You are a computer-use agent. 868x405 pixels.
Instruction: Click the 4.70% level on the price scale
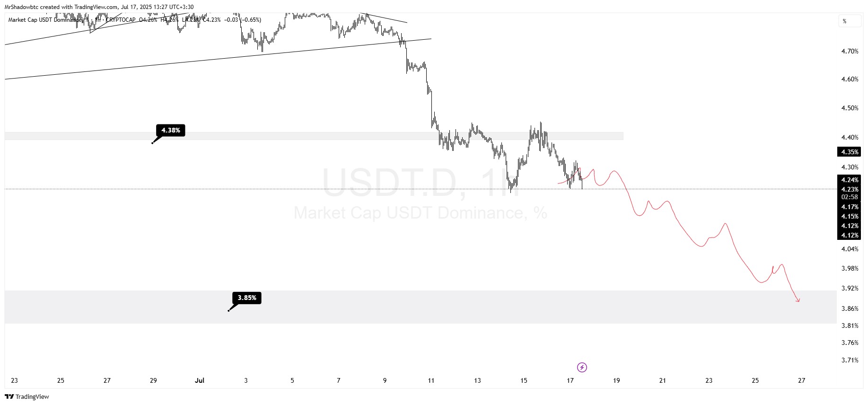coord(850,51)
